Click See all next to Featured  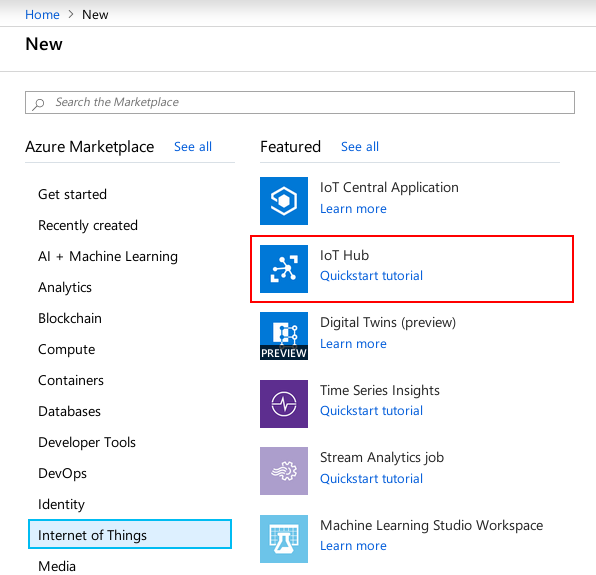click(x=360, y=147)
